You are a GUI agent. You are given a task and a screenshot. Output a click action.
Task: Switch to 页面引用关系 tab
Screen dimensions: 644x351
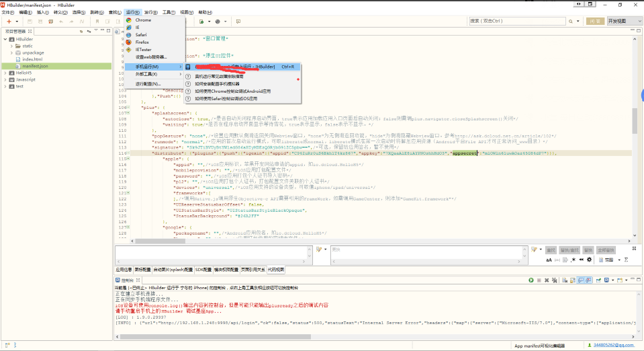(x=253, y=270)
